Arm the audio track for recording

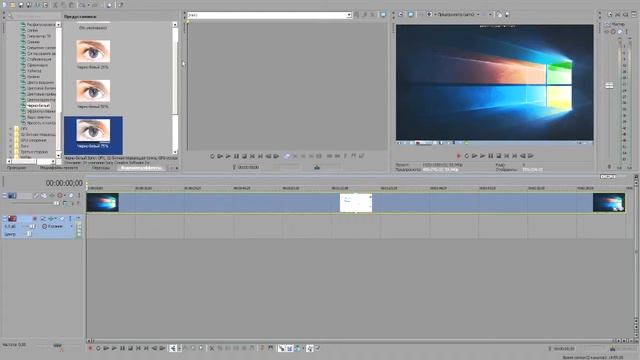point(35,218)
